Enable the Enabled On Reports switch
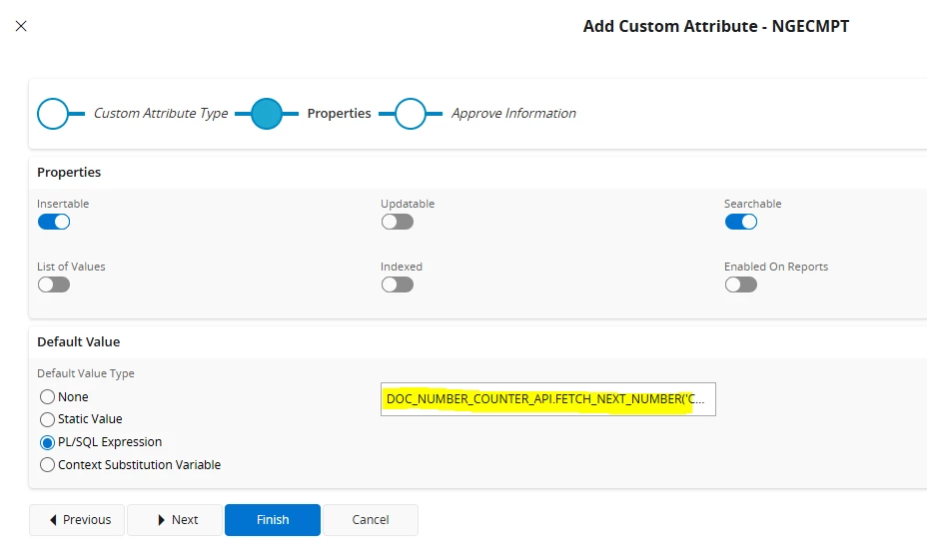This screenshot has height=560, width=927. [x=740, y=284]
